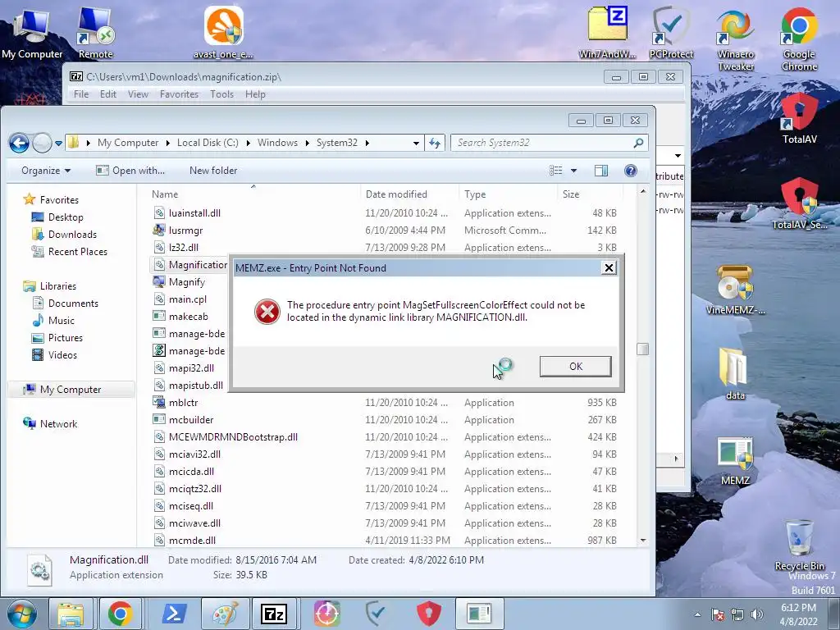This screenshot has height=630, width=840.
Task: Open the Win7AndW zip folder icon
Action: click(608, 34)
